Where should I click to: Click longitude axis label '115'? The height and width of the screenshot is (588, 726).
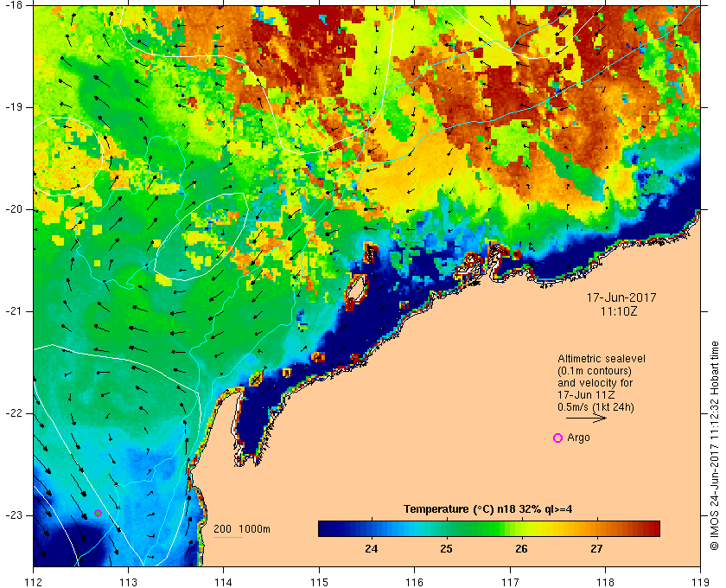319,581
